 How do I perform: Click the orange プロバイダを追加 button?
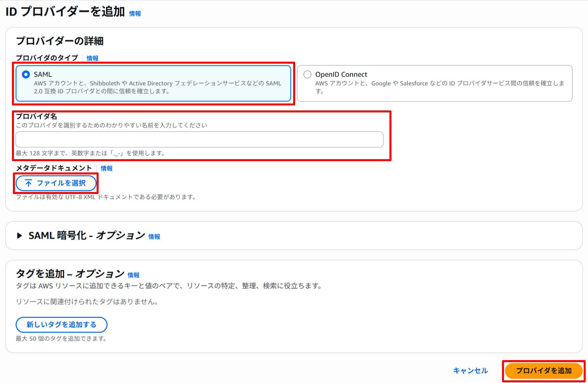click(x=544, y=371)
